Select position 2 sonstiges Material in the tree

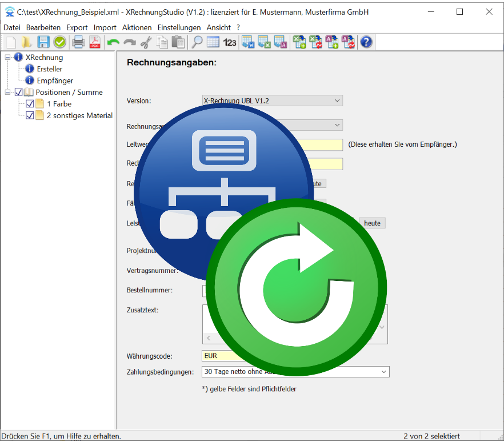click(80, 115)
